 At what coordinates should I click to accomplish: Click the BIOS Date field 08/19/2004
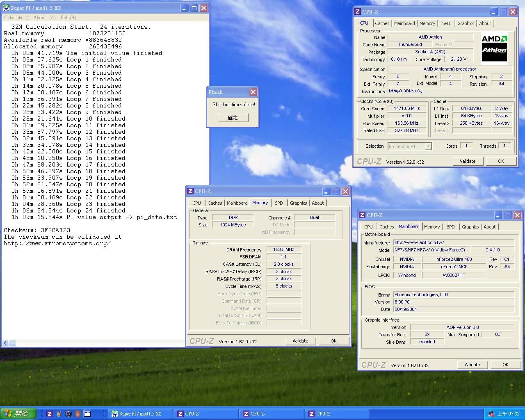454,310
